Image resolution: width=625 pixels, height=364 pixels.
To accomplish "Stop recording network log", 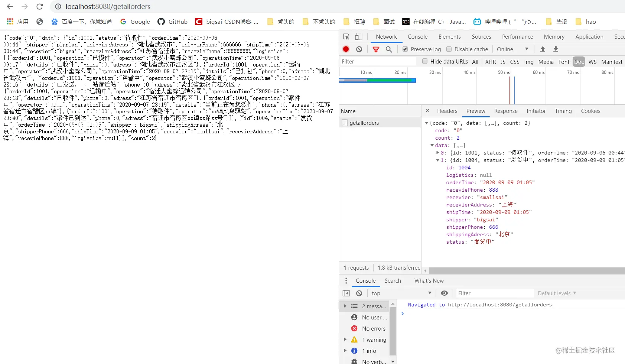I will [346, 49].
